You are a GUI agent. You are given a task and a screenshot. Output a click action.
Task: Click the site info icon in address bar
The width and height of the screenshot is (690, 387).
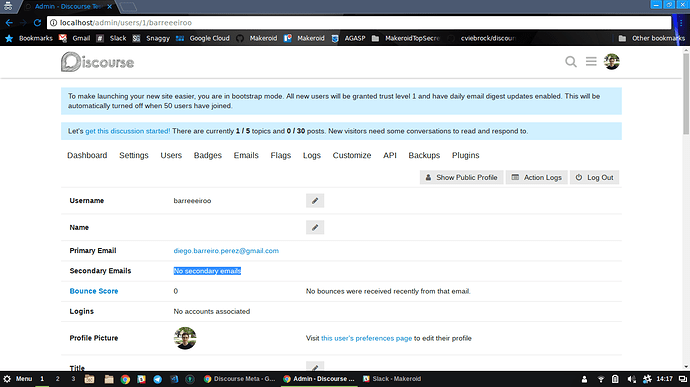[x=53, y=22]
